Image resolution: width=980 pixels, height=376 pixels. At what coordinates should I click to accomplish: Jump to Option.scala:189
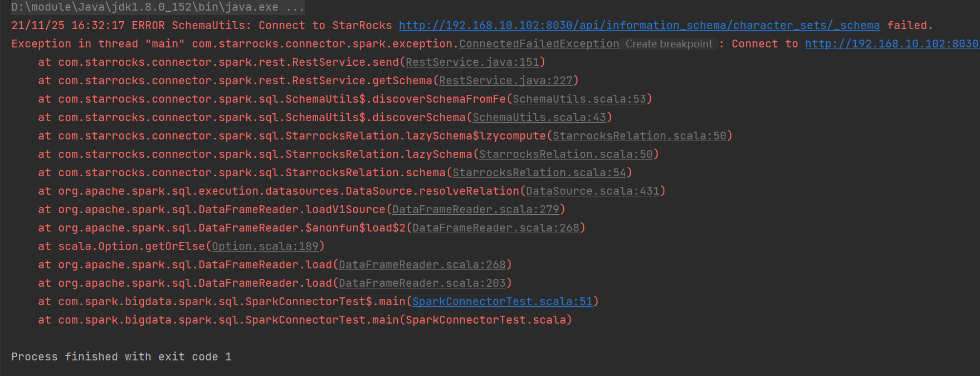pyautogui.click(x=265, y=246)
